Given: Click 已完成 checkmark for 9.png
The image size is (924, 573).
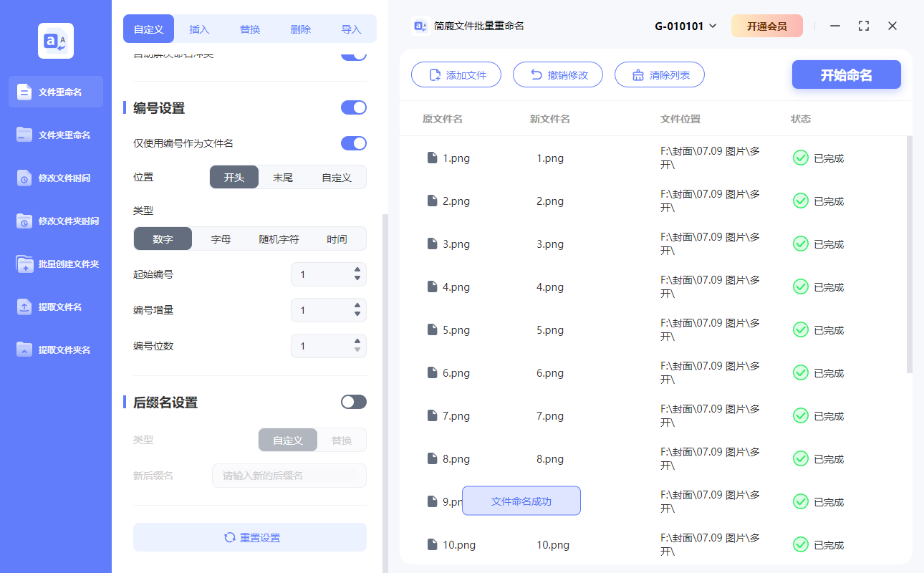Looking at the screenshot, I should (801, 501).
